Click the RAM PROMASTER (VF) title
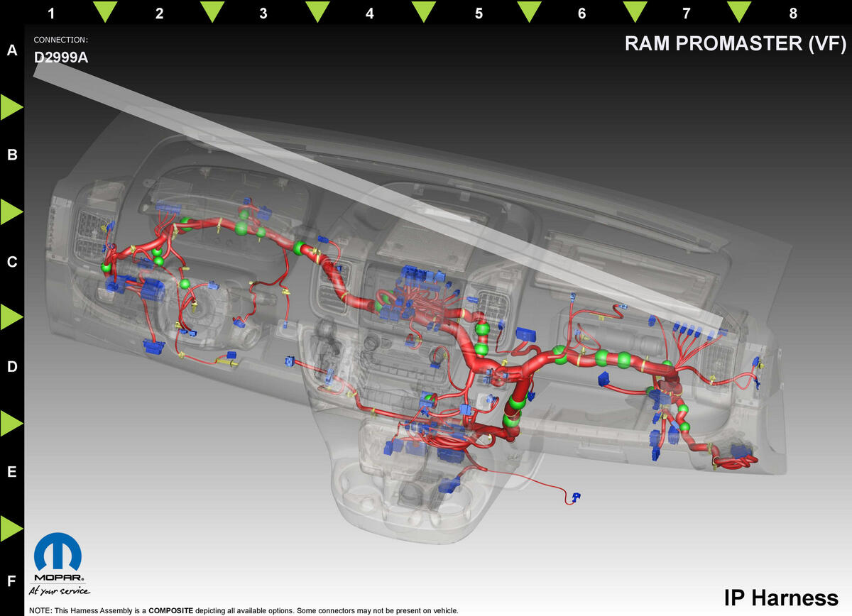Screen dimensions: 852x616 pyautogui.click(x=736, y=43)
